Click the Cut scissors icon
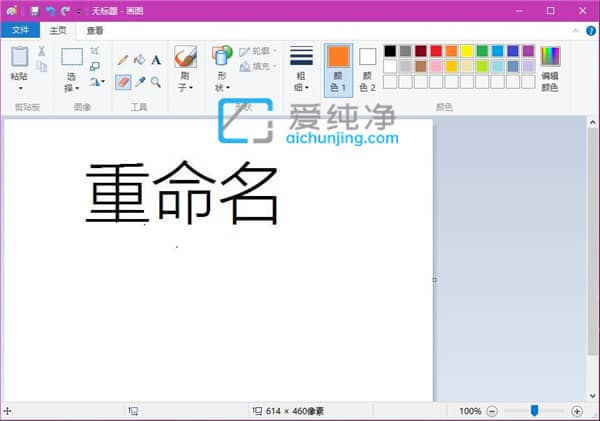This screenshot has width=600, height=421. (x=41, y=51)
